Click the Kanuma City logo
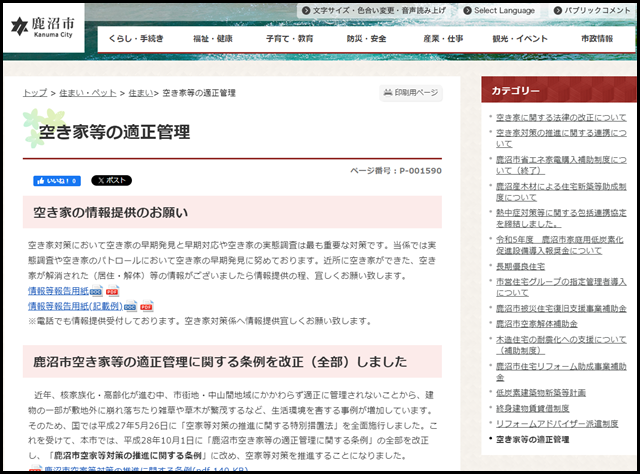640x474 pixels. click(43, 28)
